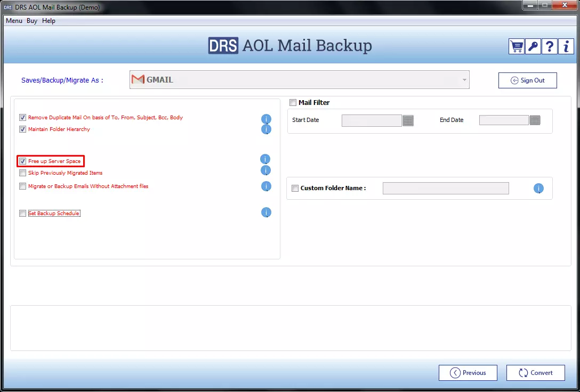Click the about info icon in header
Image resolution: width=580 pixels, height=392 pixels.
pos(566,46)
